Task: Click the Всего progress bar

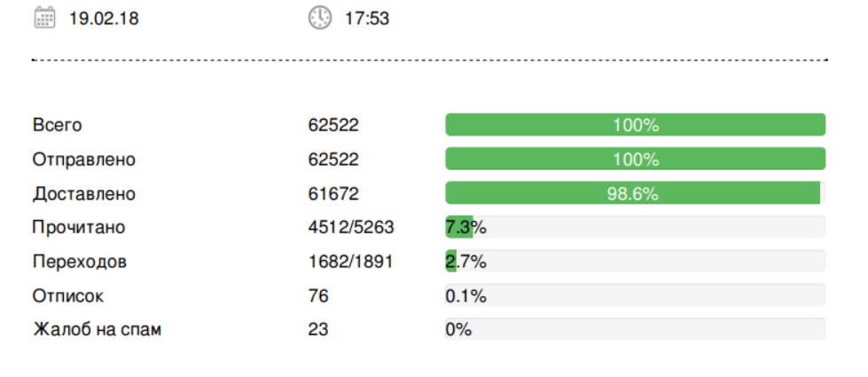Action: click(635, 125)
